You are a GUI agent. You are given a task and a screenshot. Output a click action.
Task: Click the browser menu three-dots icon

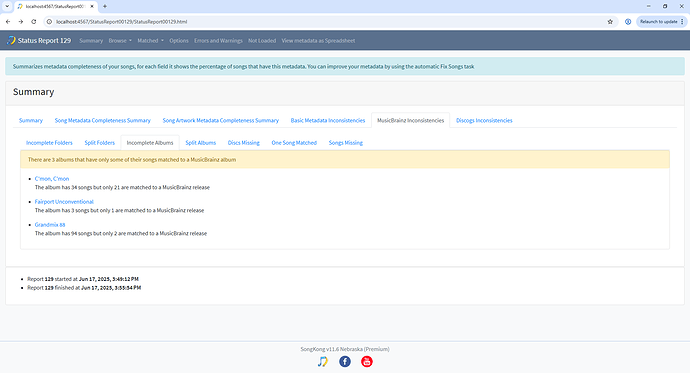[683, 22]
